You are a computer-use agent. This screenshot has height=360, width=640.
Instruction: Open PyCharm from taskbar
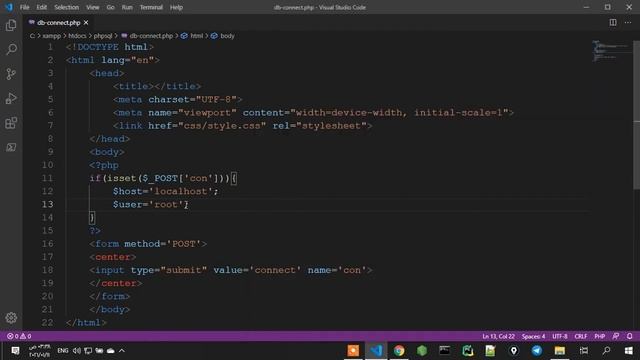(467, 350)
